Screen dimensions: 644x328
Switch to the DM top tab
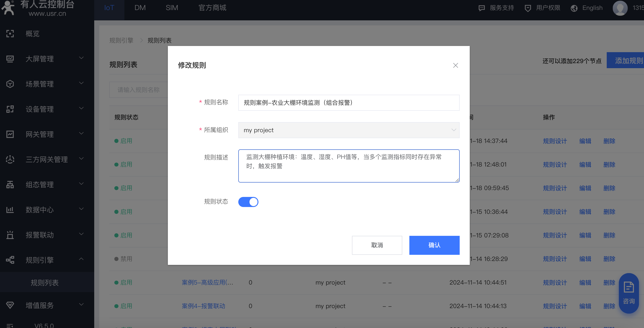140,8
